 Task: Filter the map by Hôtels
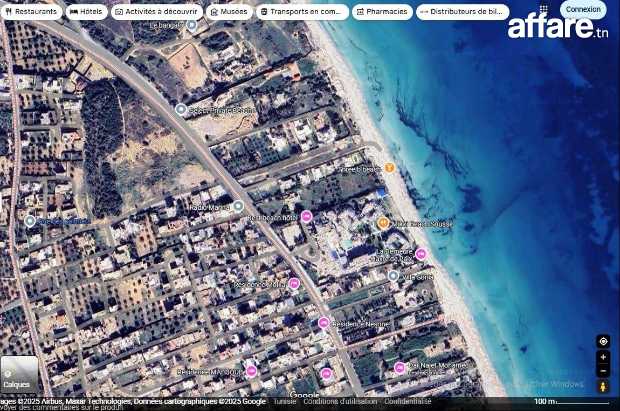coord(86,12)
